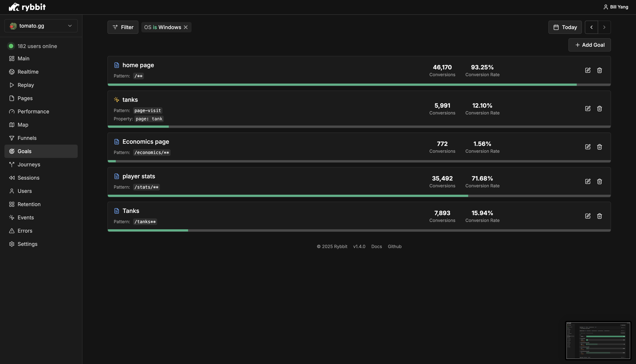
Task: Open the Replay page
Action: point(26,85)
